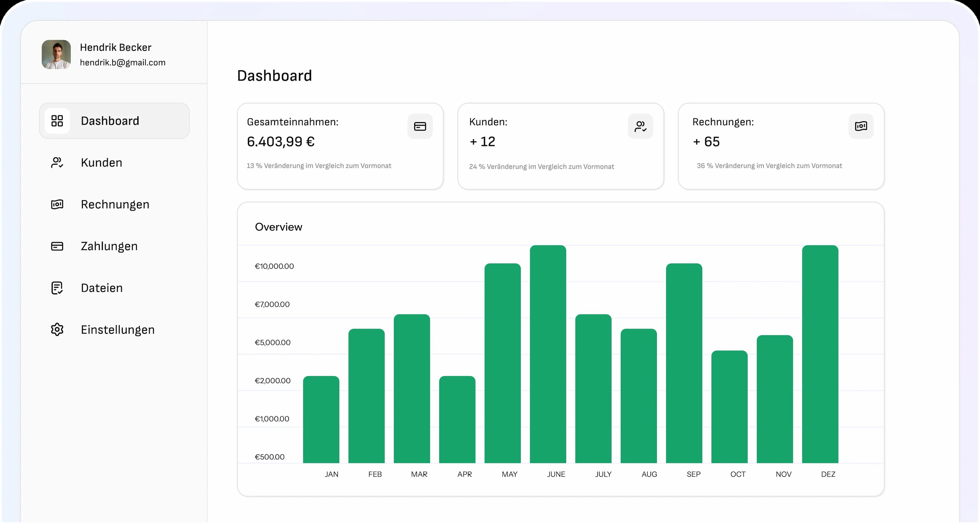
Task: Click the Zahlungen card icon in sidebar
Action: pos(57,246)
